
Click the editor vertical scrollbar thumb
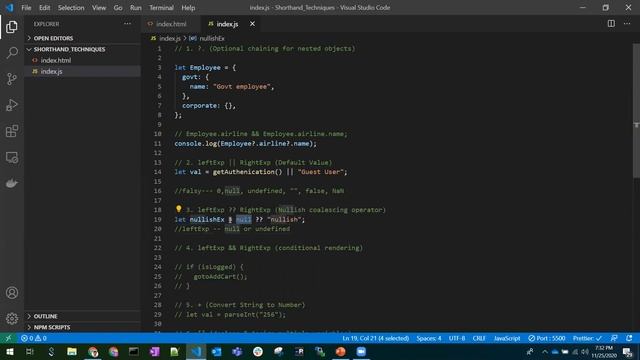pyautogui.click(x=636, y=110)
